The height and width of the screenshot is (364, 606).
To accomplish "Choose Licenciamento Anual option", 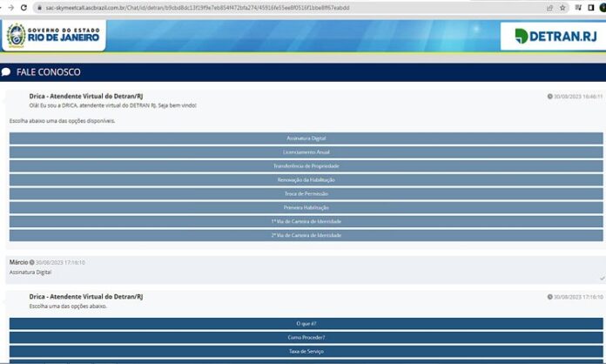I will pyautogui.click(x=306, y=152).
